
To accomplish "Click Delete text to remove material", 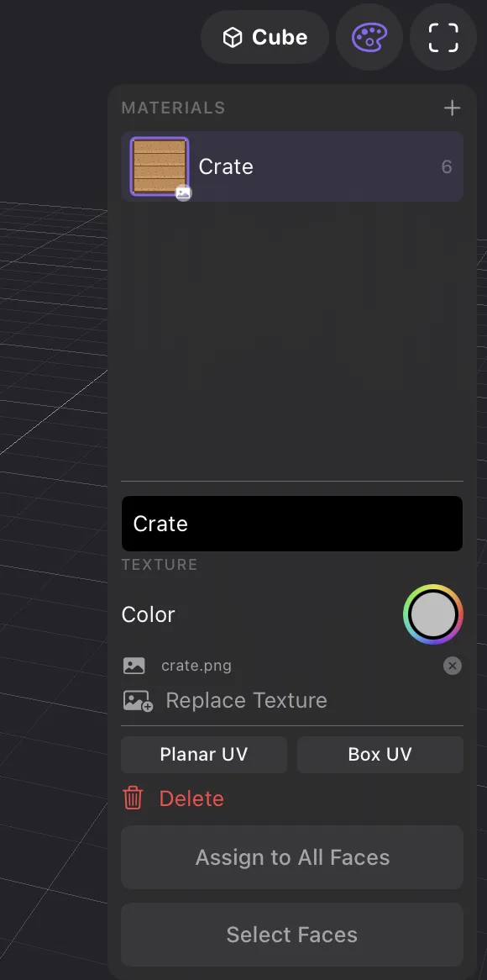I will (x=191, y=798).
